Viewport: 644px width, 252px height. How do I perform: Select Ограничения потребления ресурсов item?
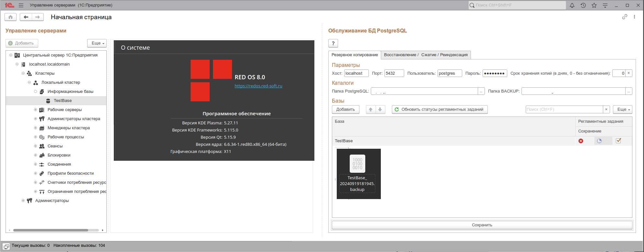(x=77, y=192)
